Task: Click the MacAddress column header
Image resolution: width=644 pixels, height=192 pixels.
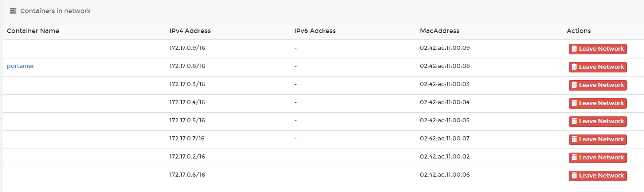Action: pyautogui.click(x=439, y=31)
